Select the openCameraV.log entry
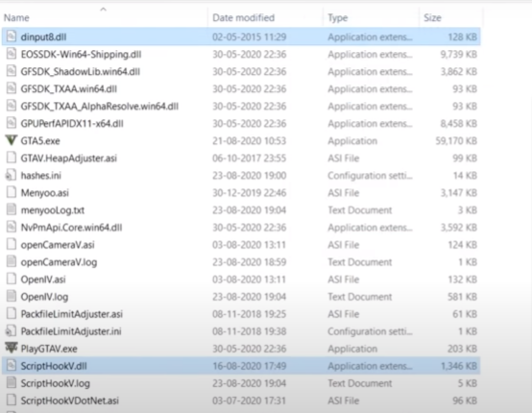532x413 pixels. tap(241, 262)
